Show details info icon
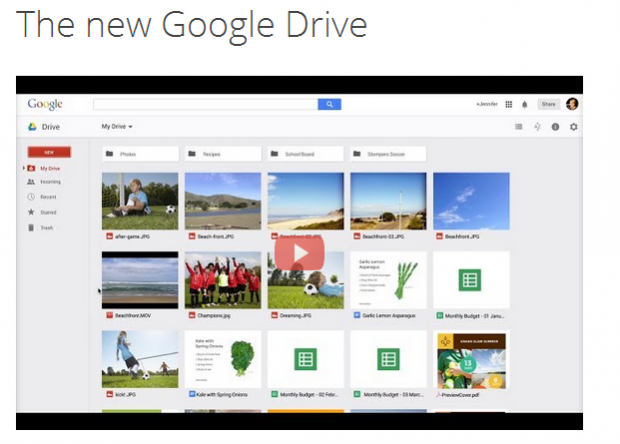Viewport: 620px width, 444px height. pyautogui.click(x=555, y=127)
